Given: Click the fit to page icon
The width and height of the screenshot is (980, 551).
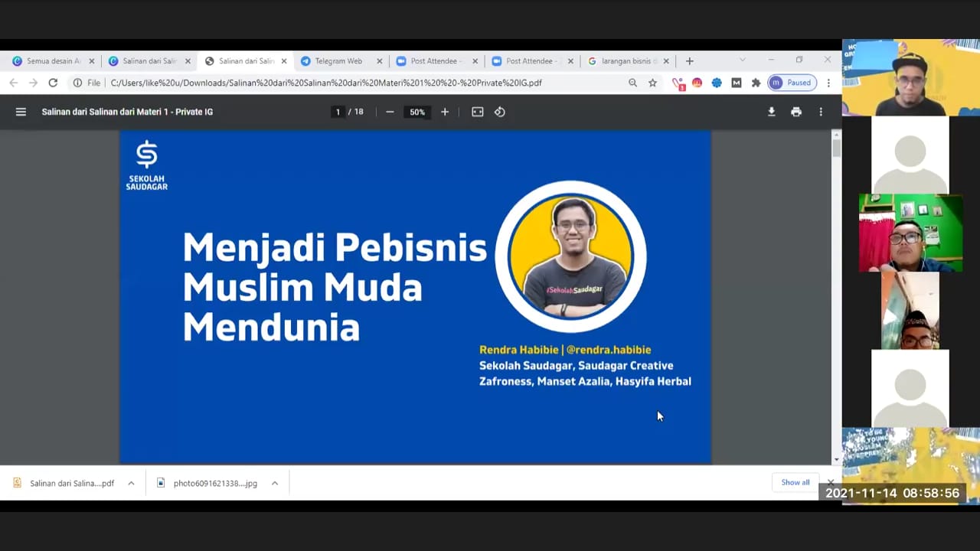Looking at the screenshot, I should point(478,112).
